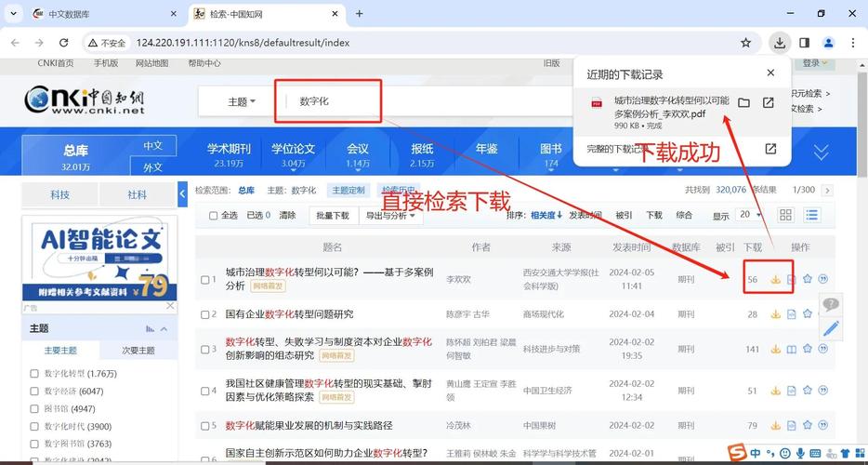
Task: Switch to the 次要主题 tab
Action: [138, 351]
